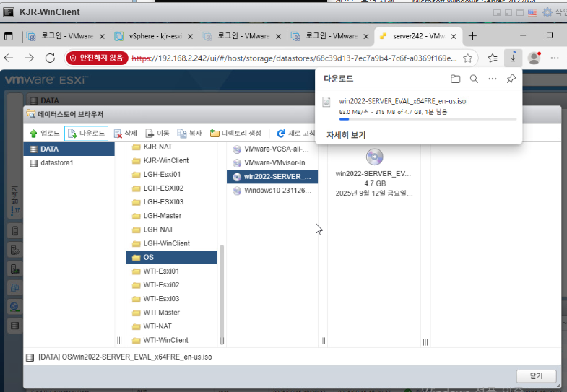Click the address bar URL
This screenshot has height=392, width=567.
pyautogui.click(x=295, y=58)
